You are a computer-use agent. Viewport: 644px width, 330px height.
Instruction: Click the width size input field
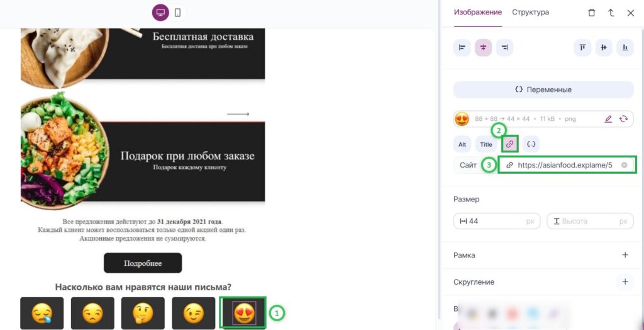(497, 221)
